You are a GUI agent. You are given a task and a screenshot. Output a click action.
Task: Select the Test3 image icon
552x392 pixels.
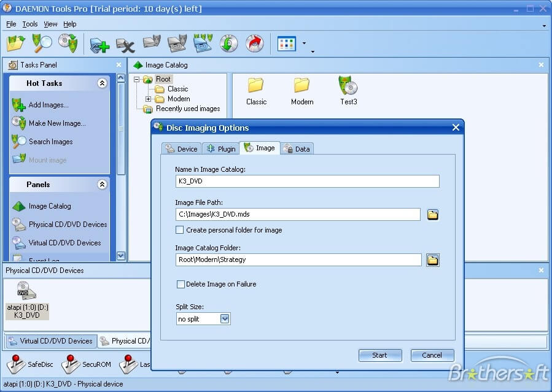coord(349,91)
